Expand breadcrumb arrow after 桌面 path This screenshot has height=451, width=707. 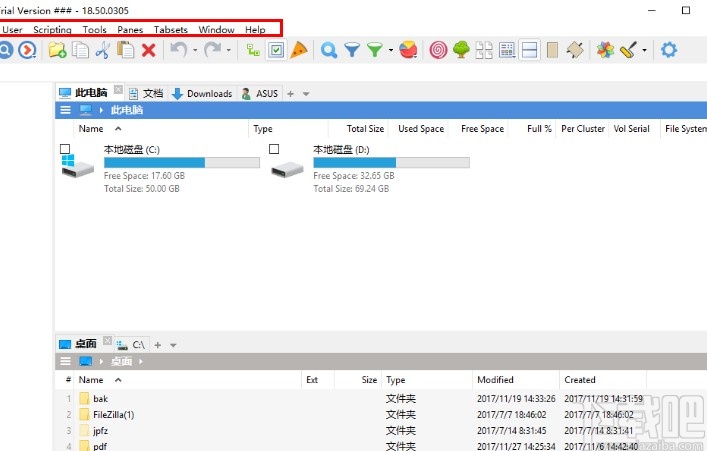141,361
